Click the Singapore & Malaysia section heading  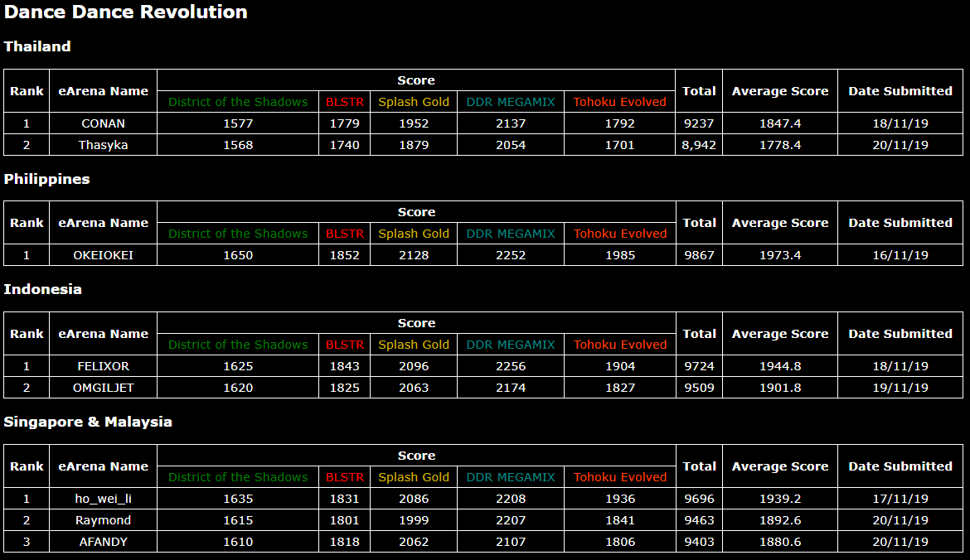tap(88, 422)
